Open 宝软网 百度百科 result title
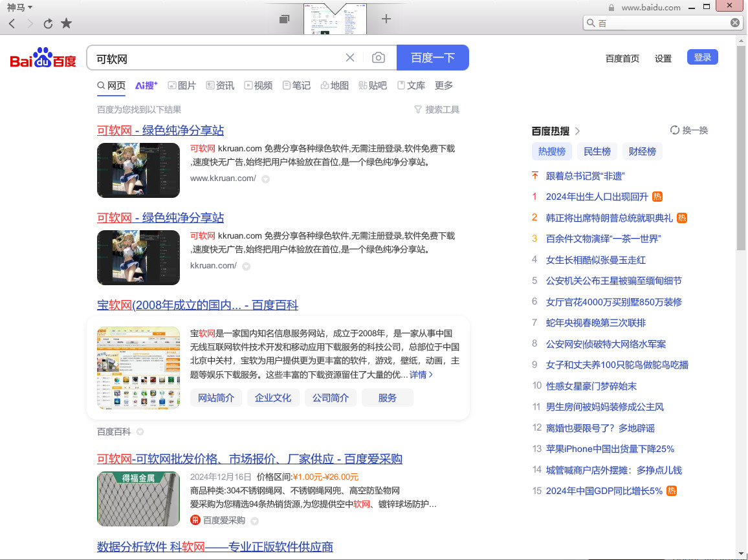The height and width of the screenshot is (560, 748). 197,305
